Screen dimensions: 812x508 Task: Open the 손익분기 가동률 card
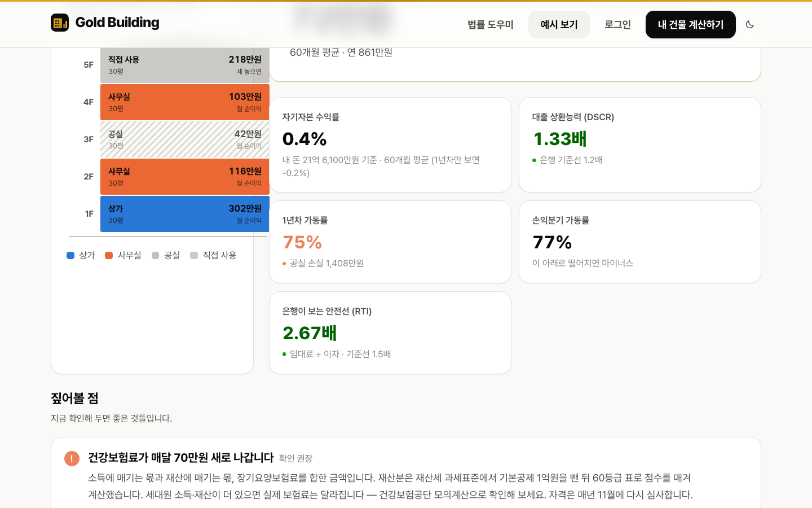tap(640, 242)
